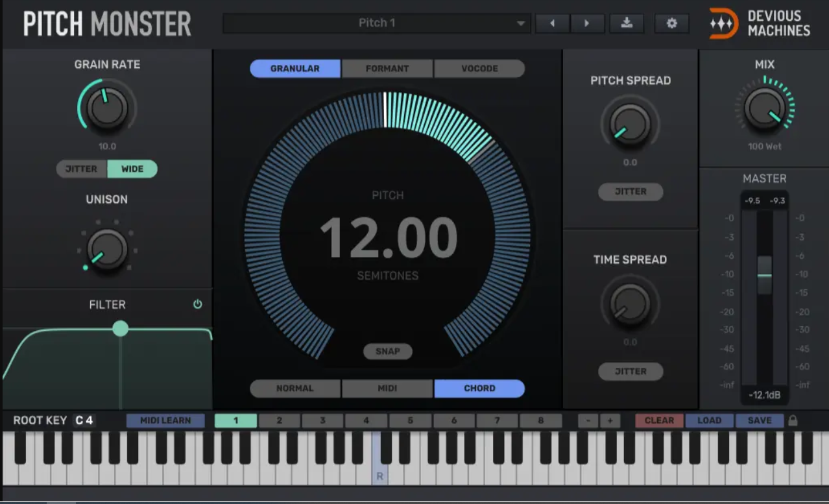Click the MIDI Learn button
The image size is (829, 504).
pyautogui.click(x=165, y=420)
